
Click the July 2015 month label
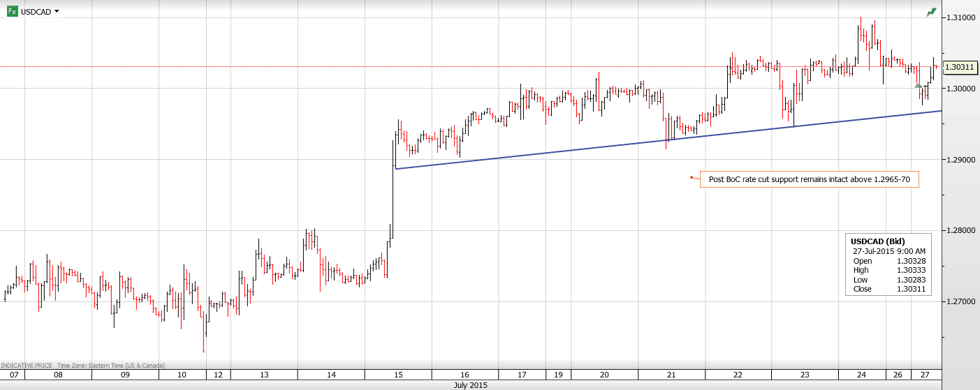tap(471, 385)
